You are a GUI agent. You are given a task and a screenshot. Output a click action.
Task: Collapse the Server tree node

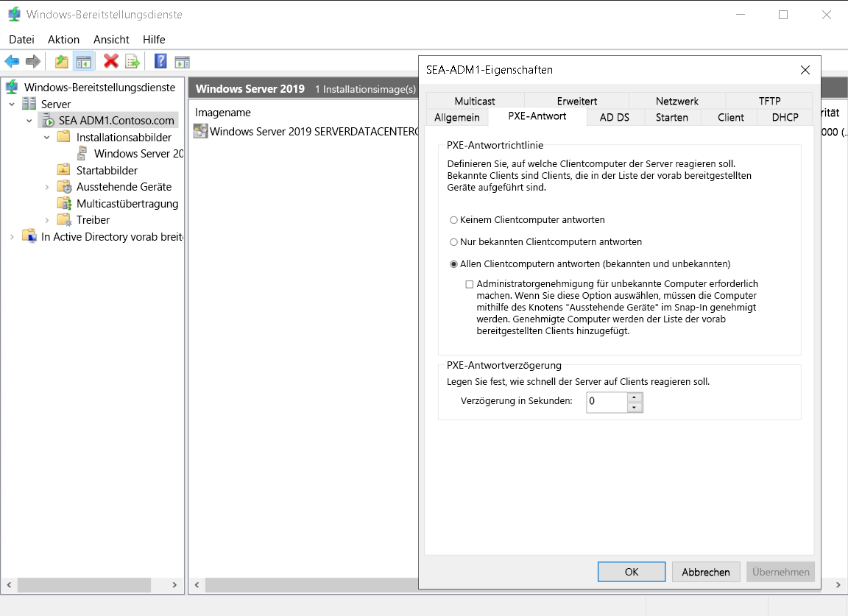12,105
